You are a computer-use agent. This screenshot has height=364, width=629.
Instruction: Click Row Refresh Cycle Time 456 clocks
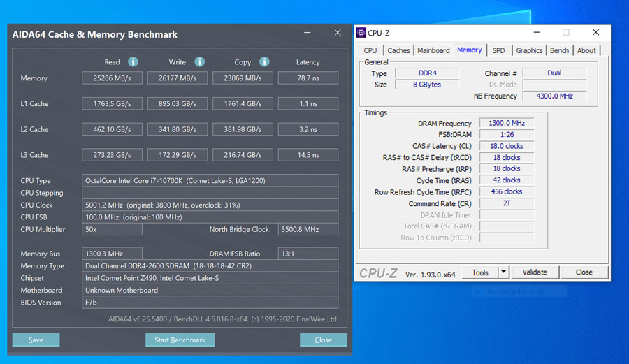point(507,191)
